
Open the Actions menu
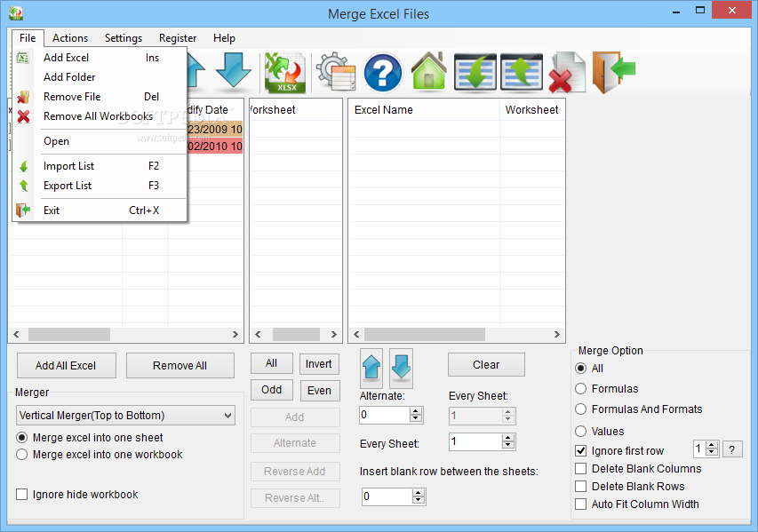click(x=70, y=37)
